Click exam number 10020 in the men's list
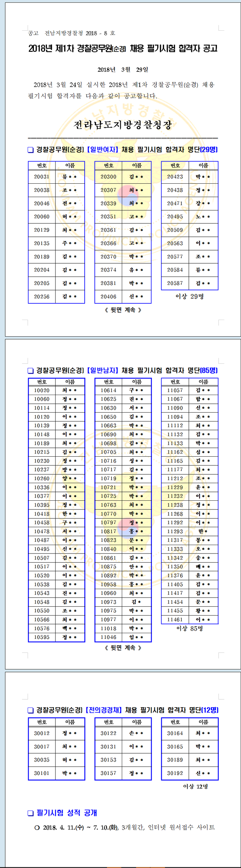Image resolution: width=241 pixels, height=868 pixels. pos(42,390)
